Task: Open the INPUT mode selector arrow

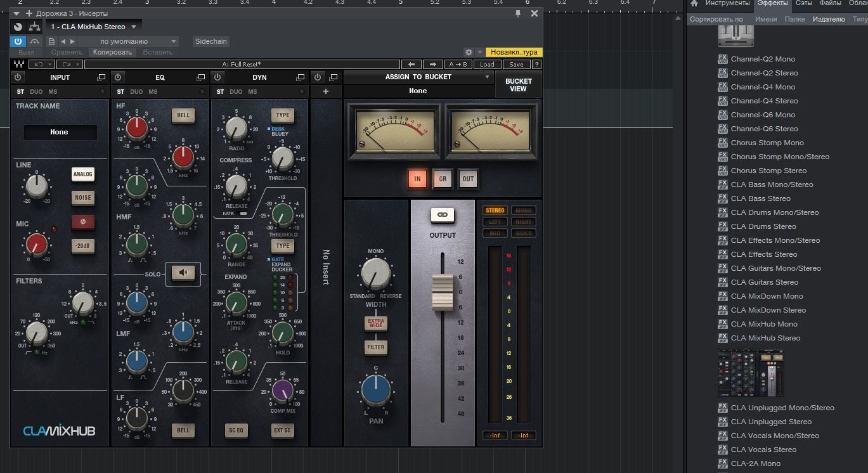Action: (103, 92)
